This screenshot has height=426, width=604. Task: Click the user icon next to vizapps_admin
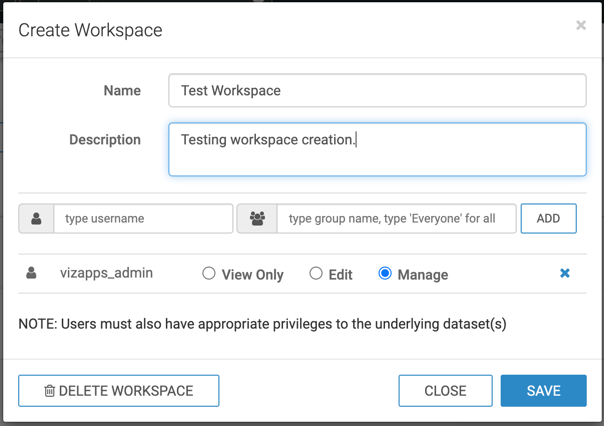31,273
